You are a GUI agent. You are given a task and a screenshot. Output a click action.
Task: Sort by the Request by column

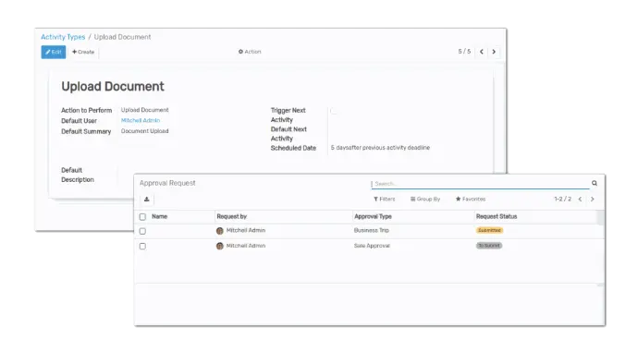(x=232, y=217)
